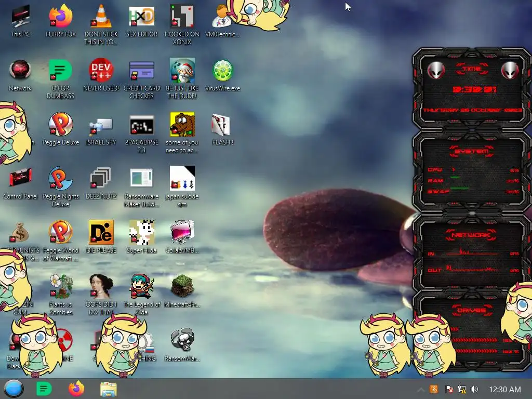Open the This PC desktop icon
Image resolution: width=532 pixels, height=399 pixels.
(20, 21)
